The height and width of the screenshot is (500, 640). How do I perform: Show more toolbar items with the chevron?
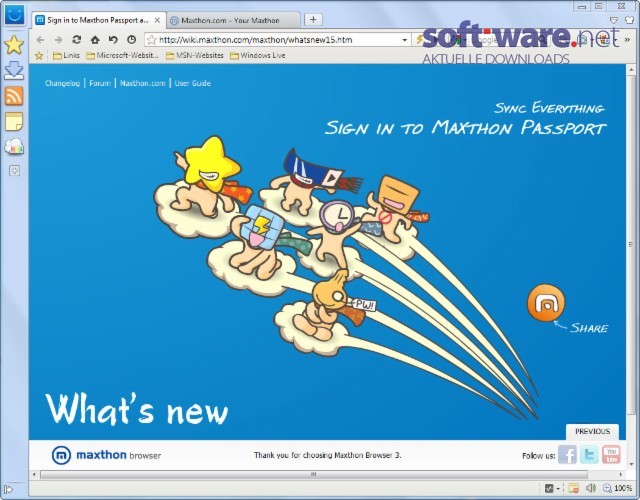(x=627, y=40)
